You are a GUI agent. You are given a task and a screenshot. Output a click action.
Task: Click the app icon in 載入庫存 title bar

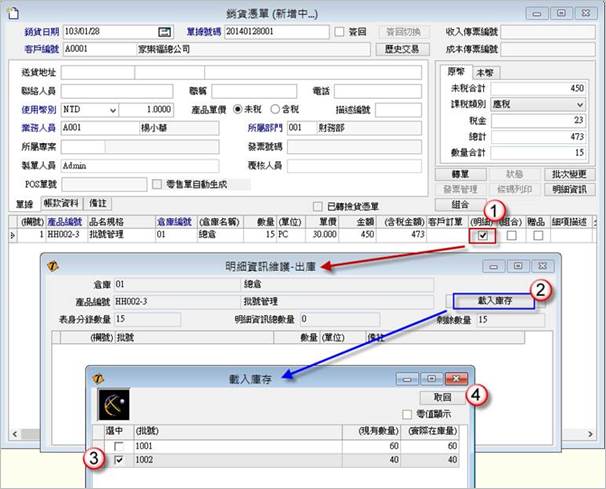coord(97,377)
